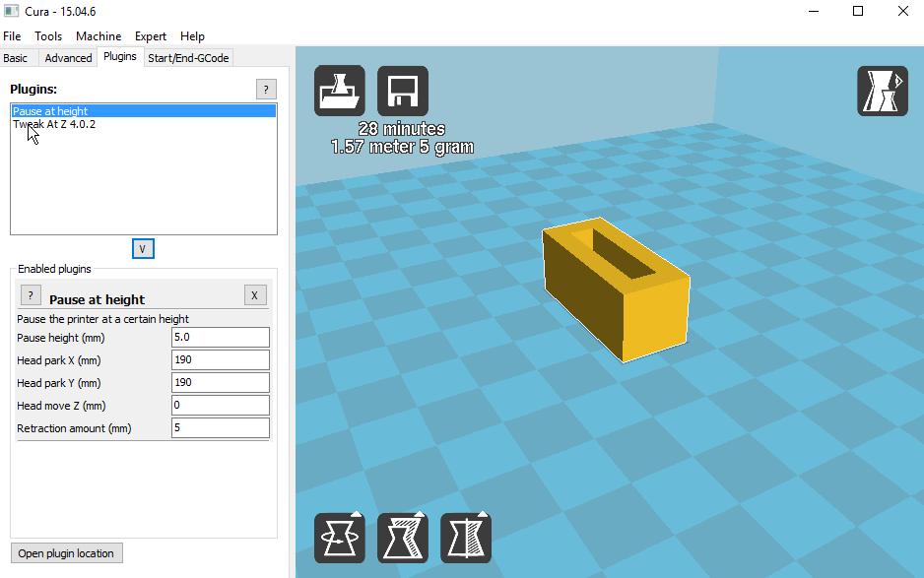Click the 1.57 meter 5 gram text
Image resolution: width=924 pixels, height=578 pixels.
(x=403, y=147)
